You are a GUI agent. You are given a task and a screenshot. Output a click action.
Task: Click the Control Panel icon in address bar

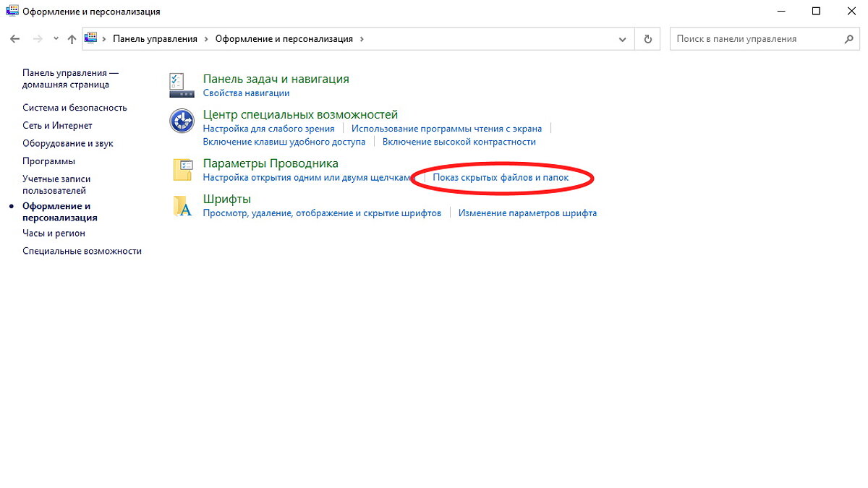[x=91, y=38]
